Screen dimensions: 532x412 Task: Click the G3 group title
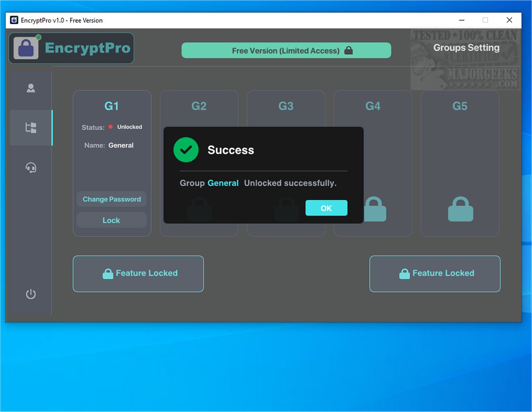click(x=286, y=106)
